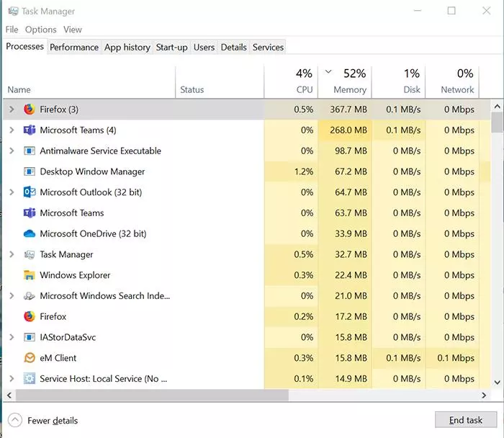Click the sort arrow above Memory column
504x438 pixels.
[328, 71]
